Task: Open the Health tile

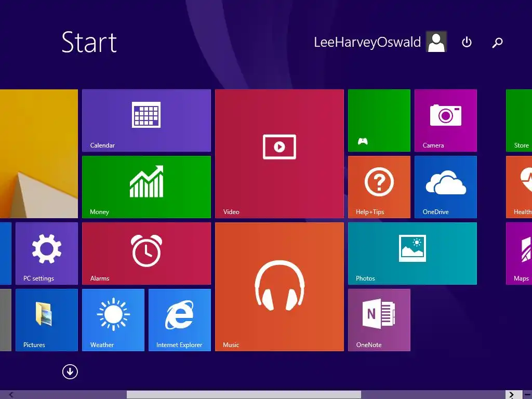Action: pos(519,187)
